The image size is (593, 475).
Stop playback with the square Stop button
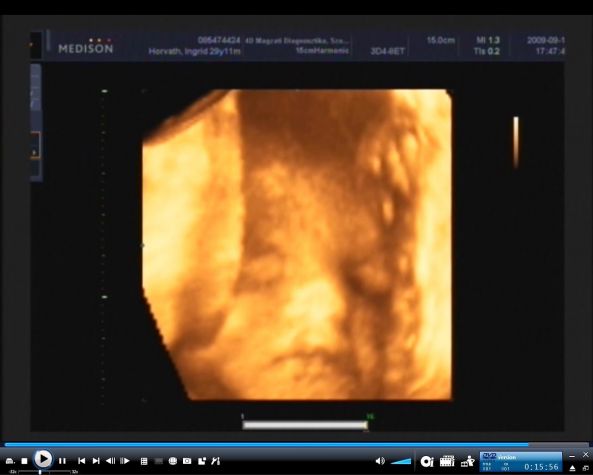(25, 461)
